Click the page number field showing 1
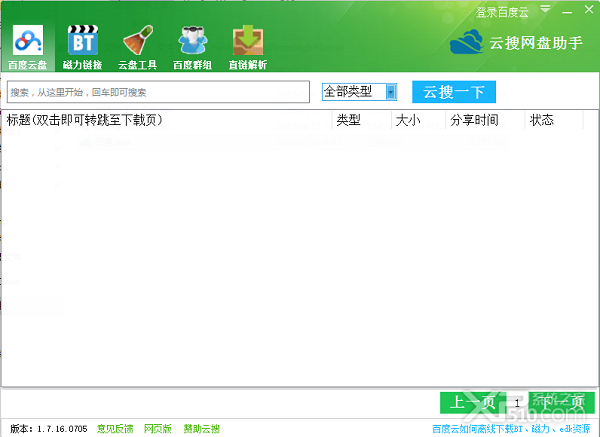The image size is (600, 437). coord(517,403)
